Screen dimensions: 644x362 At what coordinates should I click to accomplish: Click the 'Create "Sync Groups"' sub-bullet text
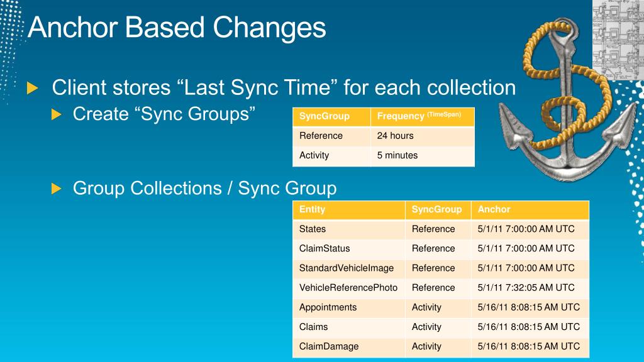[164, 114]
